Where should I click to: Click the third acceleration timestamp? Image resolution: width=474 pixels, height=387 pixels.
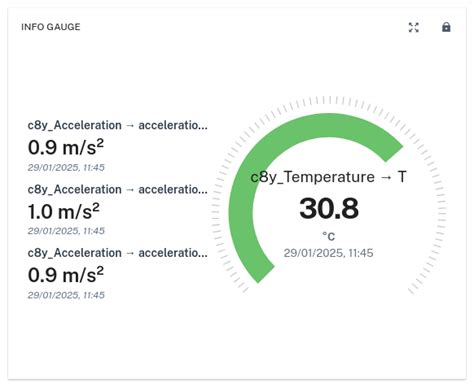pos(66,295)
